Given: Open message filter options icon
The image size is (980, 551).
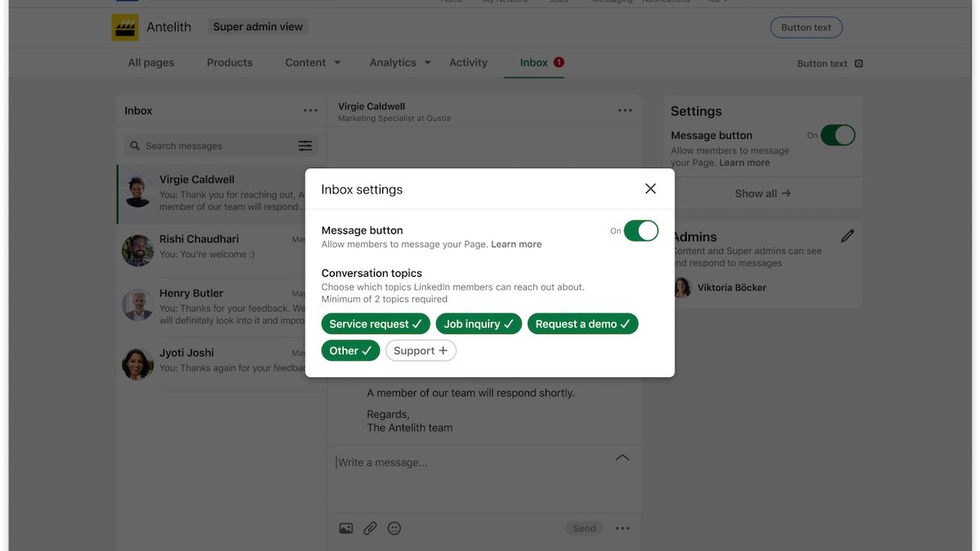Looking at the screenshot, I should tap(305, 145).
